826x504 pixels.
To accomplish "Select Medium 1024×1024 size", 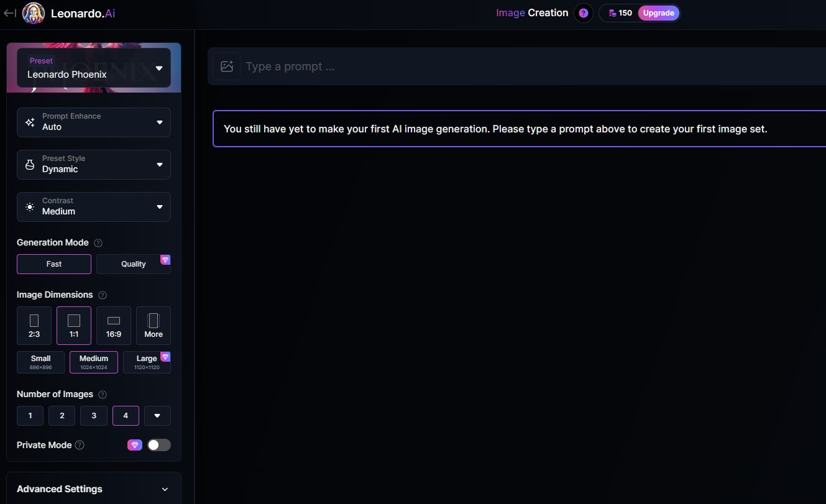I will [94, 362].
